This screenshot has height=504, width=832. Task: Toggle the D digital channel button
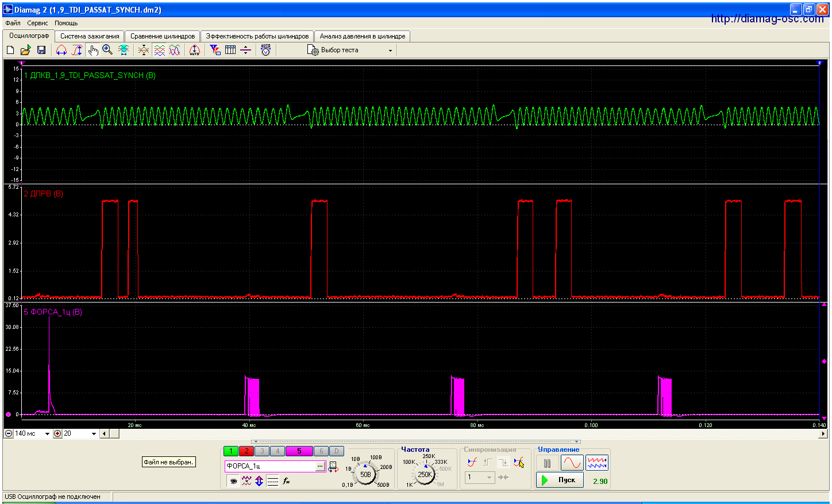pyautogui.click(x=337, y=451)
